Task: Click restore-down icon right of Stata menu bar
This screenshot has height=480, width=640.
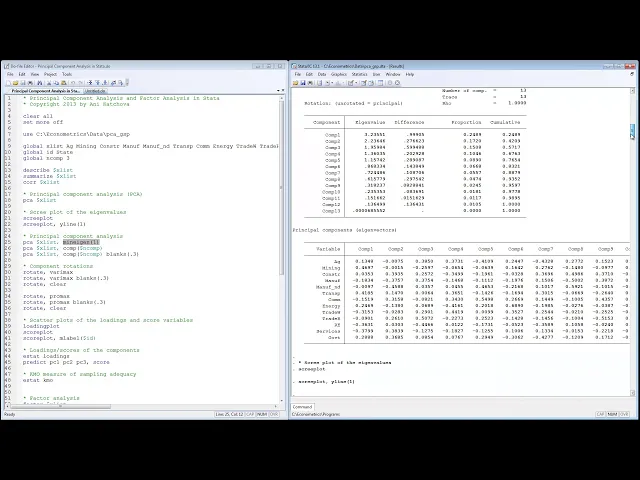Action: [x=632, y=74]
